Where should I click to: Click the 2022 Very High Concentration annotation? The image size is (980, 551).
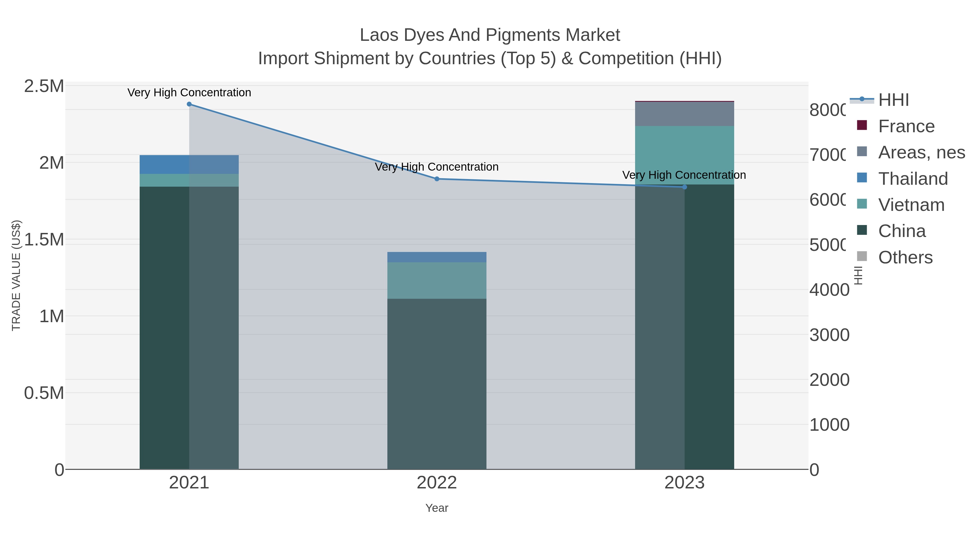(x=437, y=167)
